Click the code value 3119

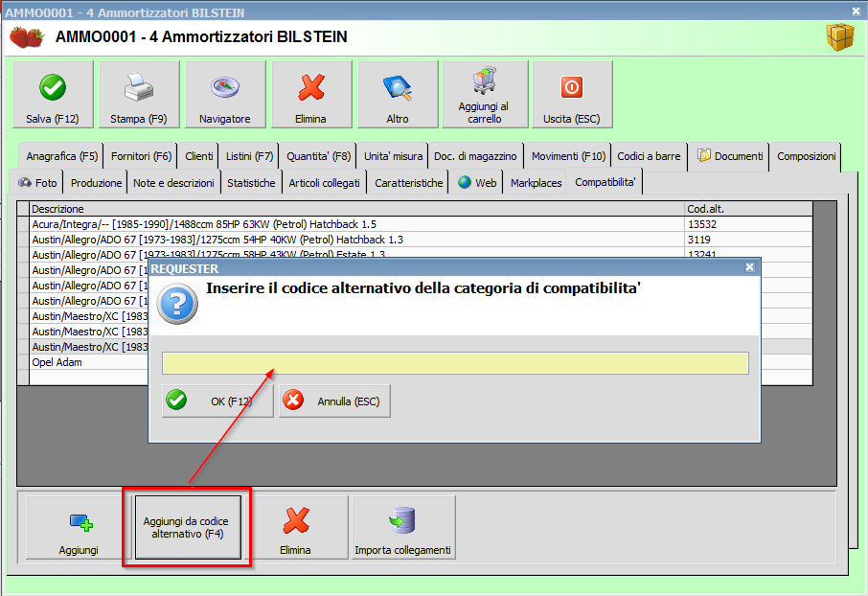pos(698,240)
